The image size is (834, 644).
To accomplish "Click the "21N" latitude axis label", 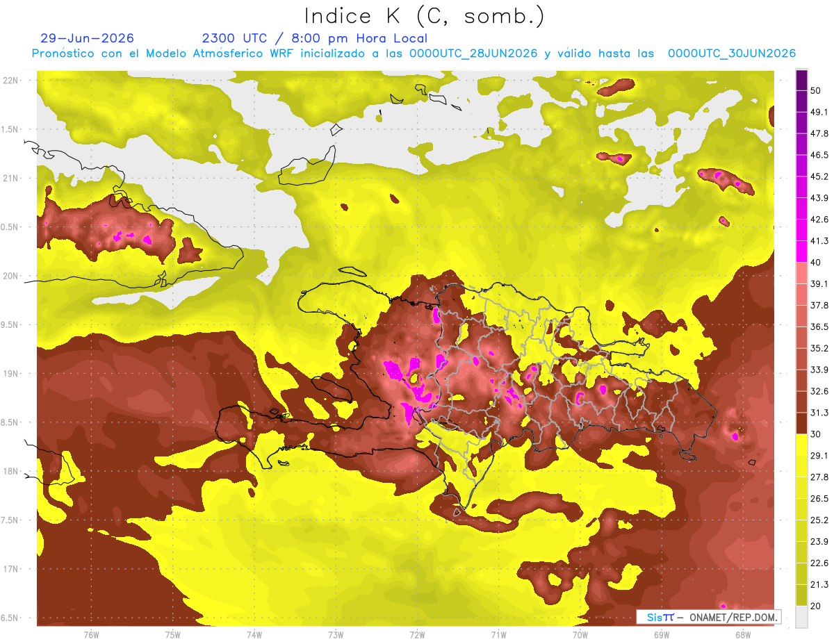I will 12,178.
